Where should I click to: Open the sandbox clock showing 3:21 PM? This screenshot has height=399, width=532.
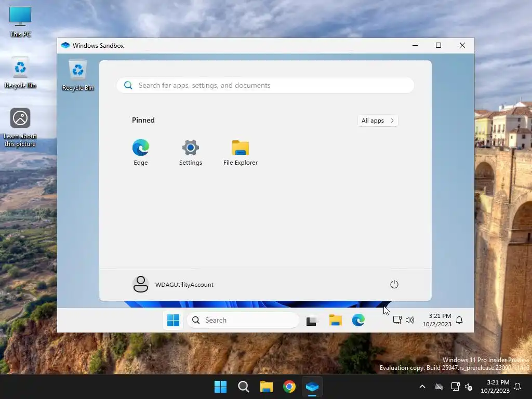(x=436, y=320)
